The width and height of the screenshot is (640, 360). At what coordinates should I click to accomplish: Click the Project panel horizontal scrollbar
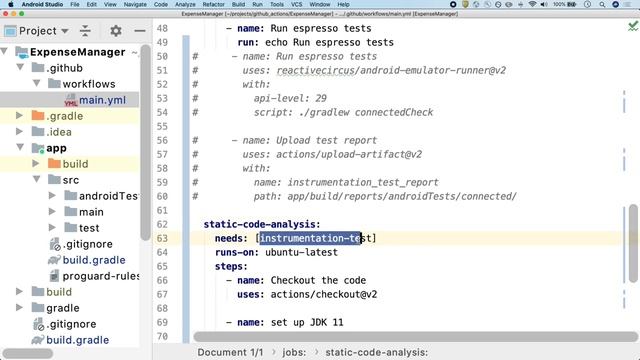[28, 353]
